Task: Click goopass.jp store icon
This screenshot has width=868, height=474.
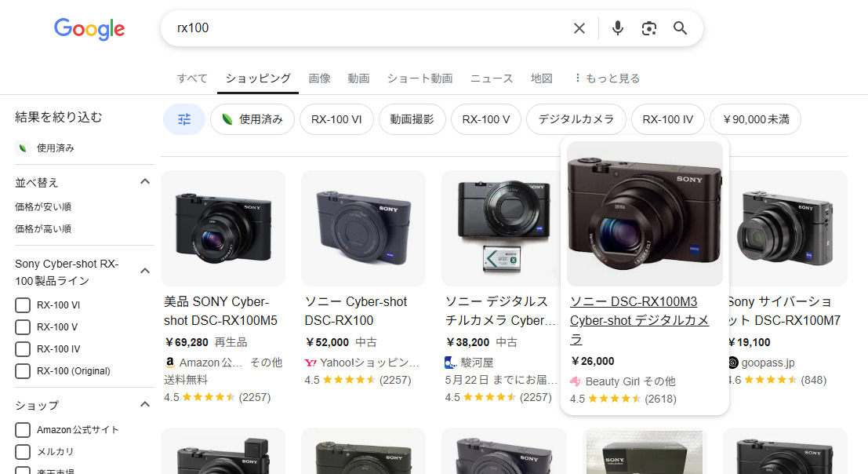Action: point(733,363)
